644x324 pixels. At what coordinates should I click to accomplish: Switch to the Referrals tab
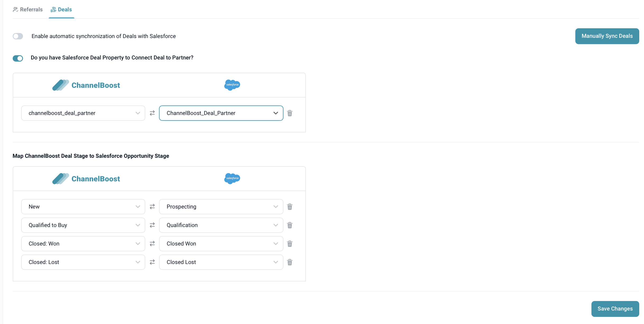[x=28, y=10]
